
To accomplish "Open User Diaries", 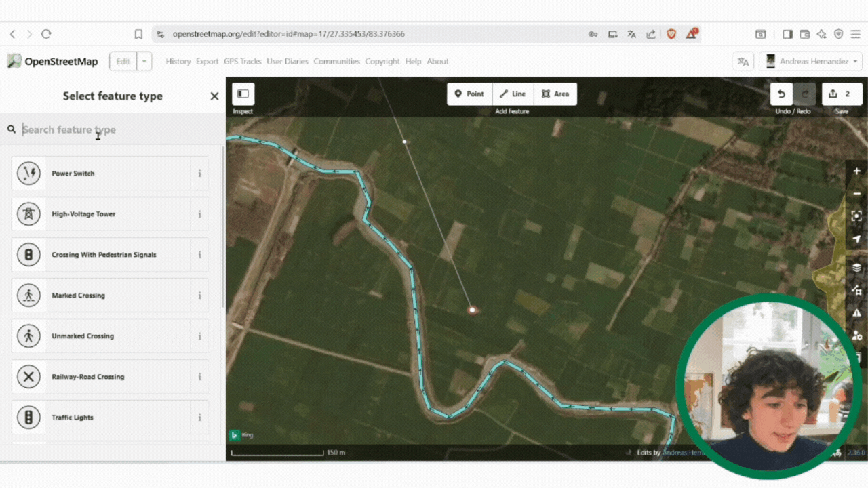I will (x=288, y=61).
